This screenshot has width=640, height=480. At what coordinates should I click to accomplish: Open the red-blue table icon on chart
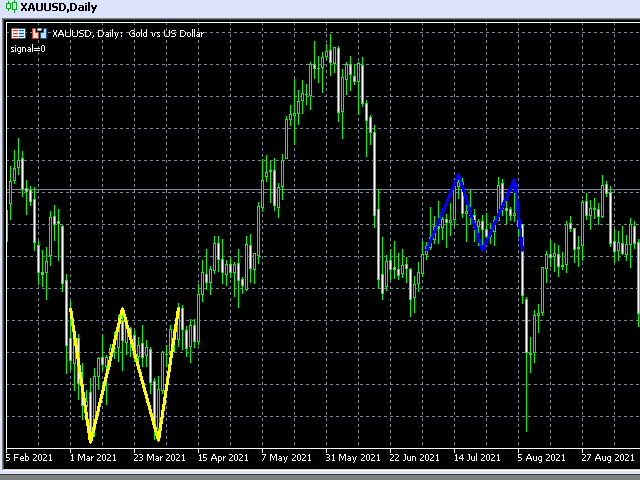pyautogui.click(x=18, y=33)
